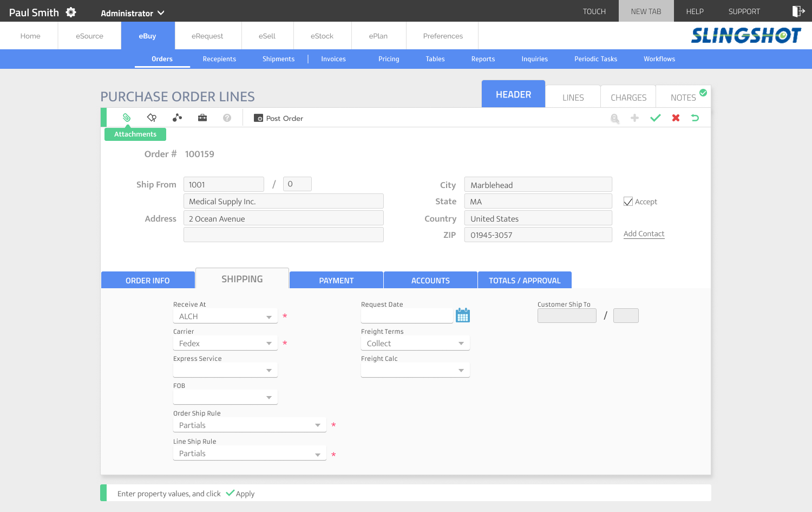
Task: Click the Attachments paperclip icon
Action: [127, 118]
